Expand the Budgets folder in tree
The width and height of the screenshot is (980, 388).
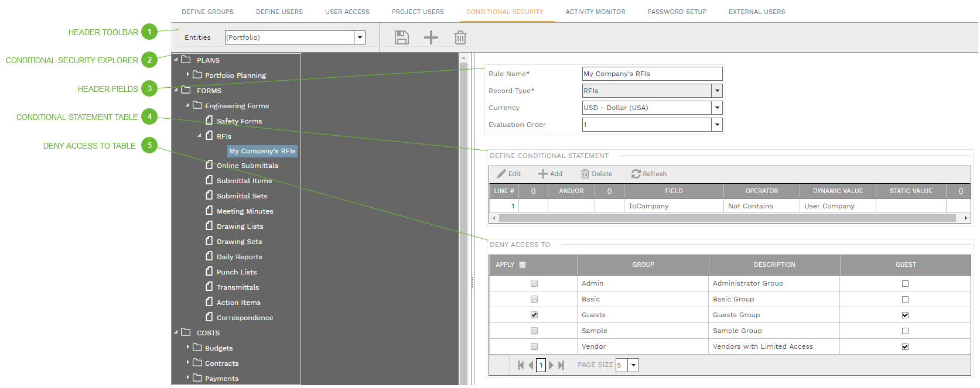pos(188,348)
